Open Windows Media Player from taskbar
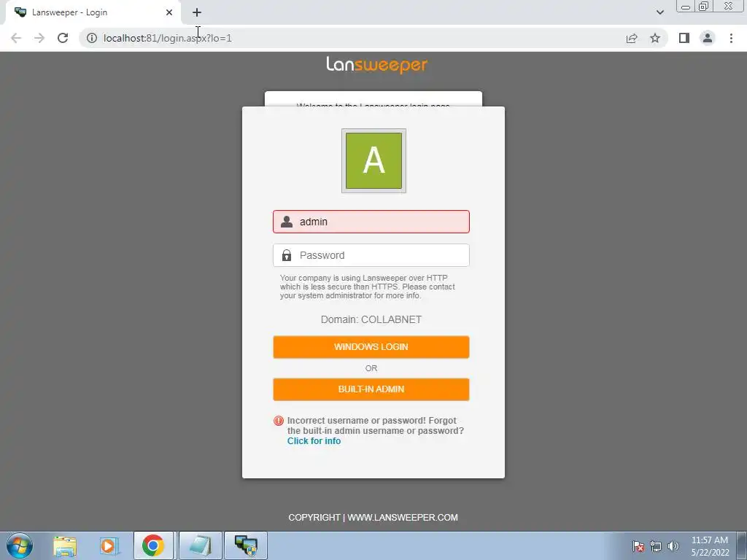Viewport: 747px width, 560px height. [x=109, y=545]
